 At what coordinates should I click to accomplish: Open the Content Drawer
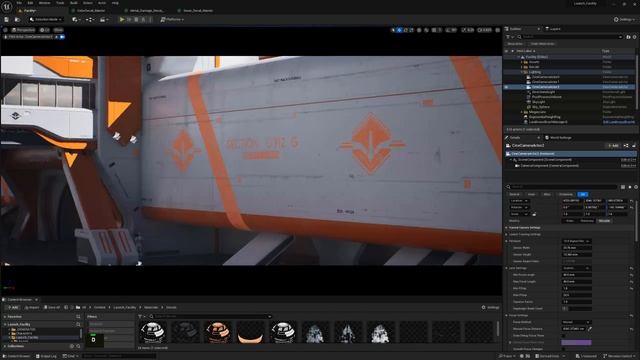(x=16, y=356)
